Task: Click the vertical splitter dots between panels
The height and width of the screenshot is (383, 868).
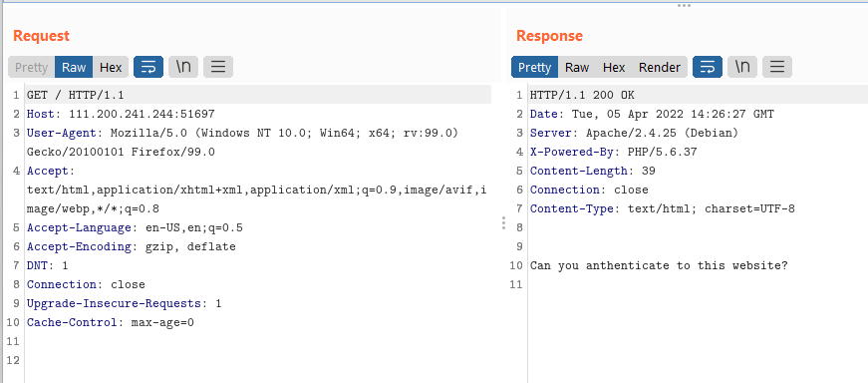Action: click(x=503, y=222)
